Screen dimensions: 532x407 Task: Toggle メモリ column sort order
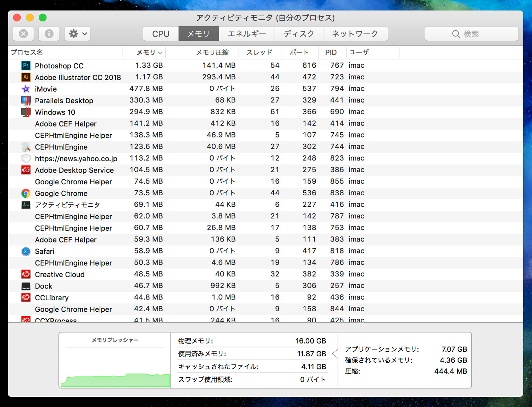pos(144,52)
